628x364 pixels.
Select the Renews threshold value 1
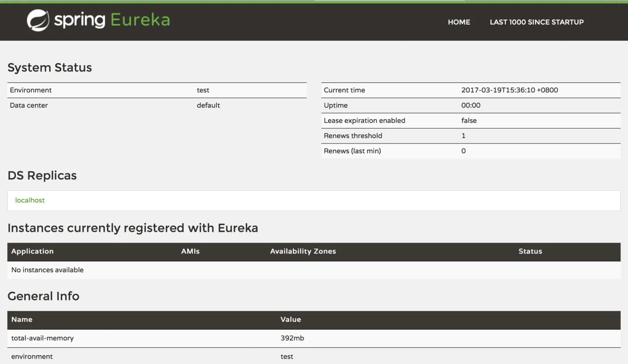463,136
